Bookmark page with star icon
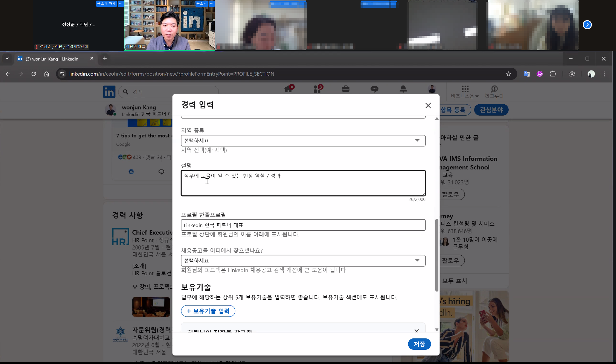Screen dimensions: 616x364 508,74
